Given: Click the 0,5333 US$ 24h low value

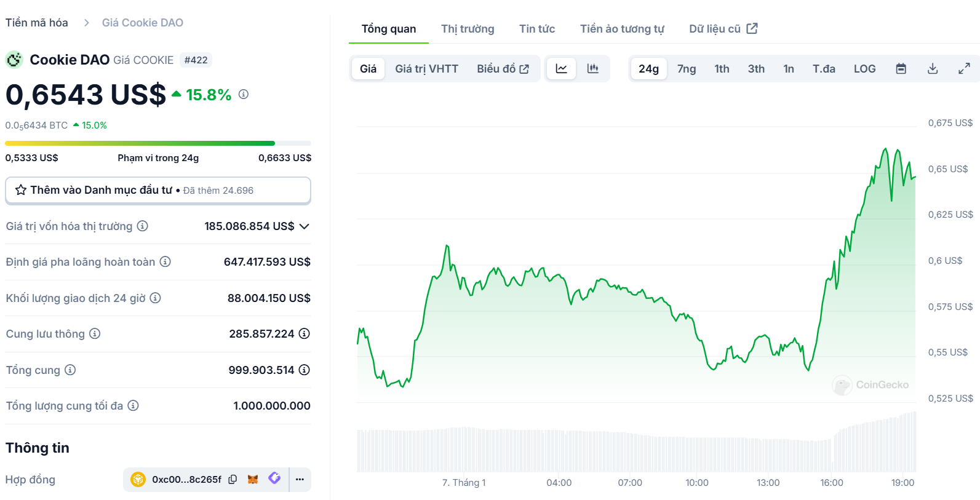Looking at the screenshot, I should pyautogui.click(x=32, y=158).
